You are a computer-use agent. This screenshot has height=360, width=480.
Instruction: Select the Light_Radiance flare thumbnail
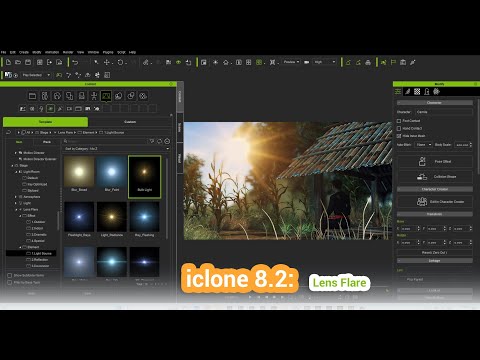(x=112, y=219)
